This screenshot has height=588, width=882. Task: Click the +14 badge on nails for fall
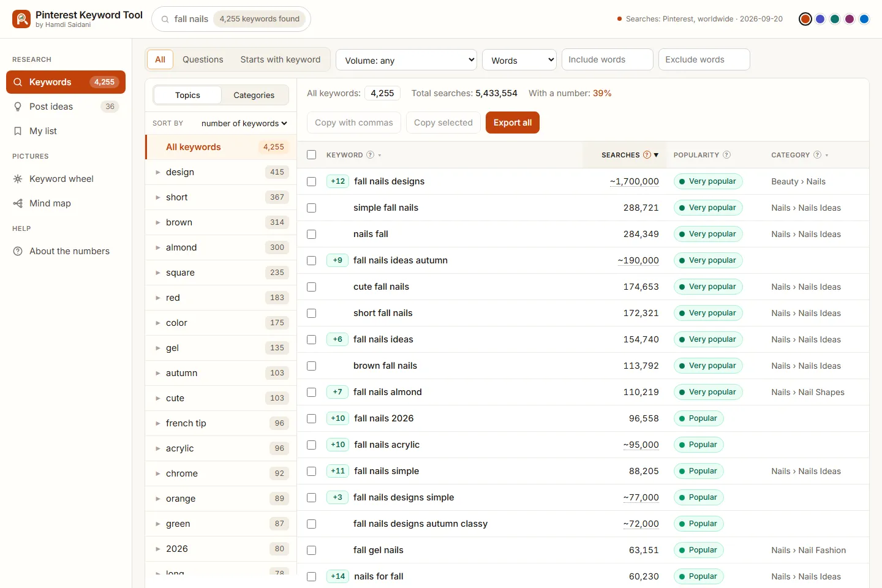point(337,576)
